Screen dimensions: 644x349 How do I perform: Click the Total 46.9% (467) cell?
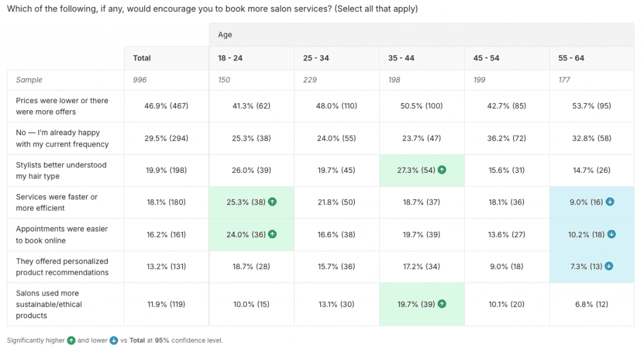tap(166, 106)
